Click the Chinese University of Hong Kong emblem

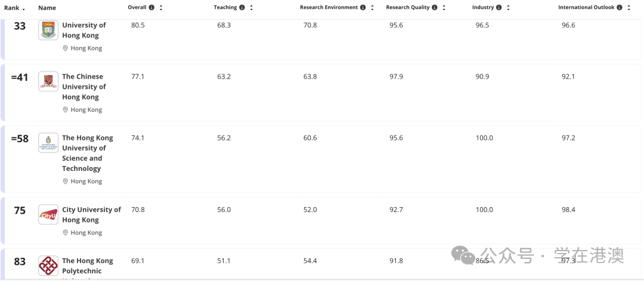[x=48, y=81]
